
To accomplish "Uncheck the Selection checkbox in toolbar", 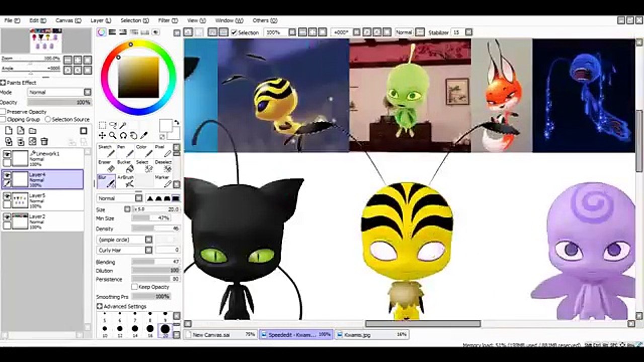I will coord(234,32).
